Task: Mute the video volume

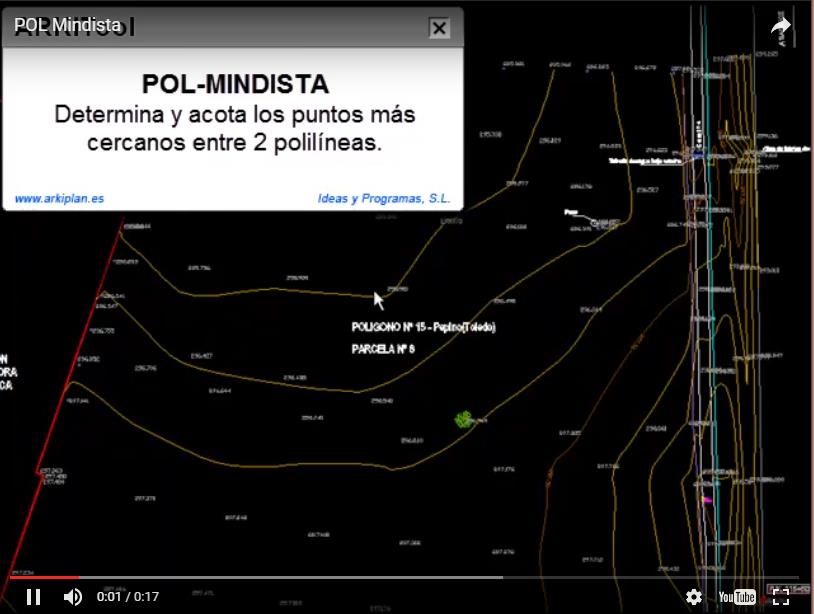Action: pos(73,597)
